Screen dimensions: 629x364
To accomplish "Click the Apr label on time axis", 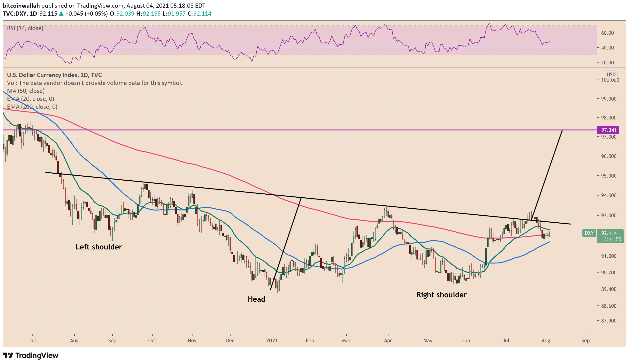I will tap(388, 340).
